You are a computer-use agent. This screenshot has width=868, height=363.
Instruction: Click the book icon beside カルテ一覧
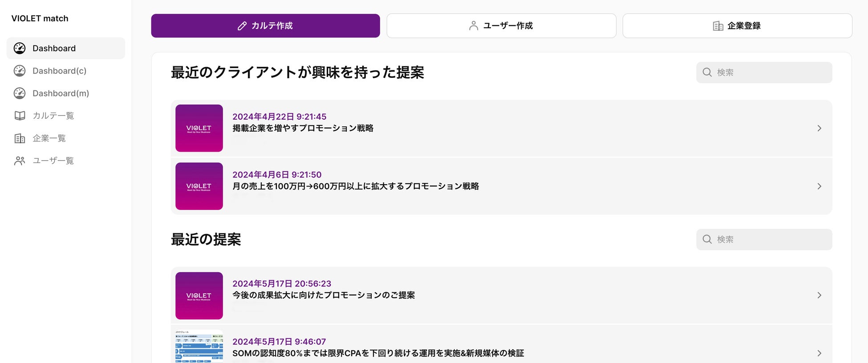20,116
